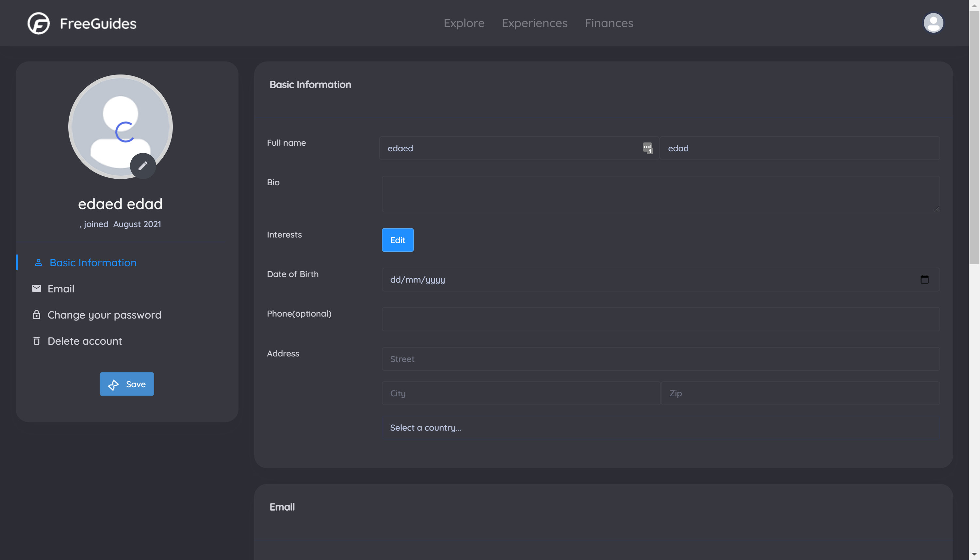Viewport: 980px width, 560px height.
Task: Focus the last name field containing edad
Action: pos(800,148)
